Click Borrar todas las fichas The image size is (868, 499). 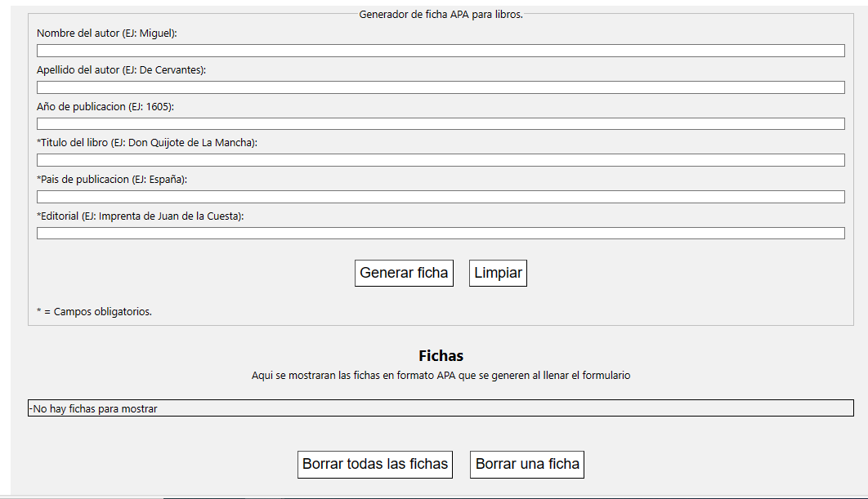pos(374,464)
